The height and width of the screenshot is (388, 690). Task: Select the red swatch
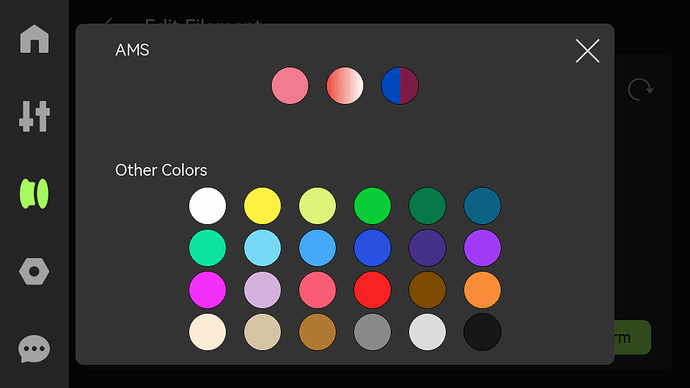click(x=372, y=290)
